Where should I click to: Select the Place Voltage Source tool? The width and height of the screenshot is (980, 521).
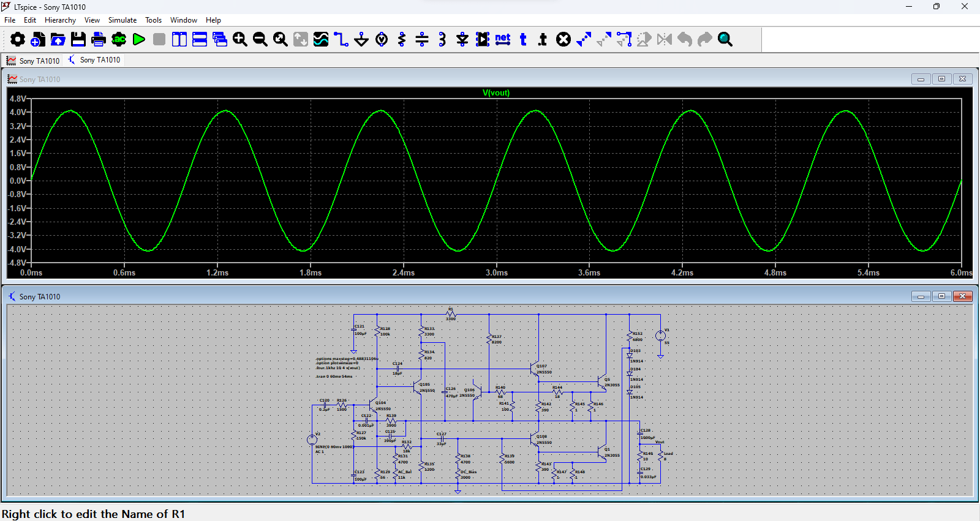382,40
